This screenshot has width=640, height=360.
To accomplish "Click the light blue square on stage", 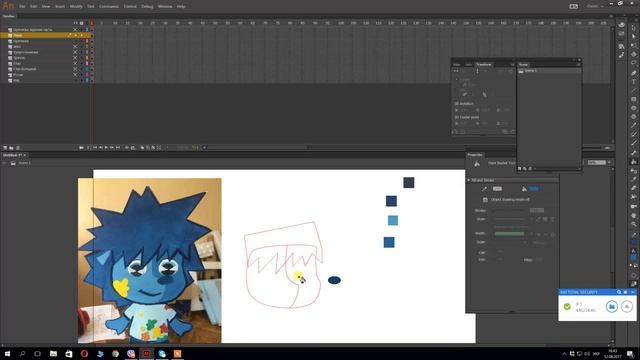I will pyautogui.click(x=393, y=221).
